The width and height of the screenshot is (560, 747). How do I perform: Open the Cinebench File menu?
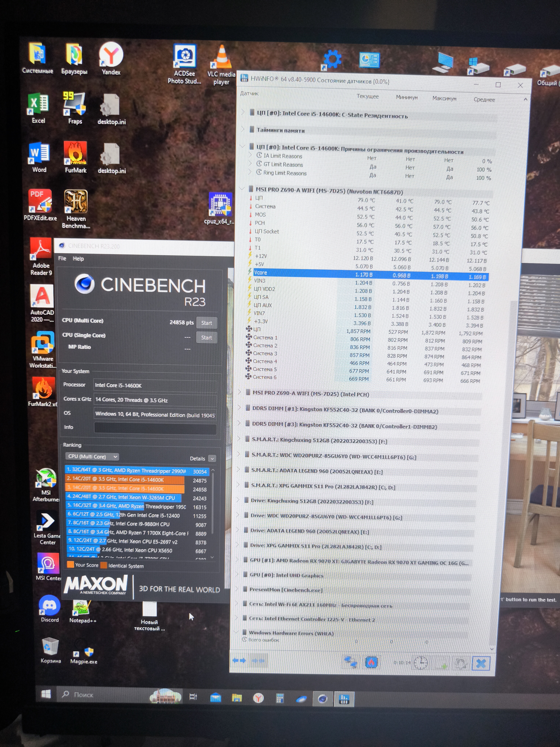[x=62, y=258]
